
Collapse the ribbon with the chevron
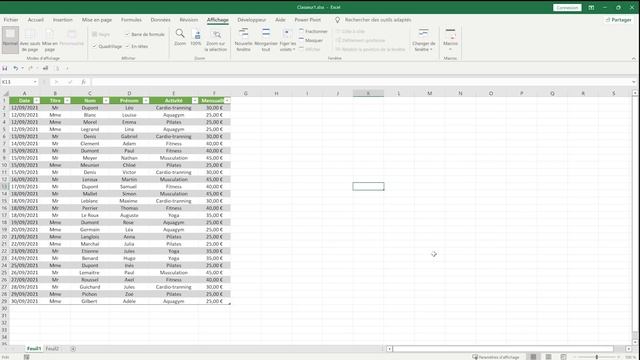click(x=633, y=59)
